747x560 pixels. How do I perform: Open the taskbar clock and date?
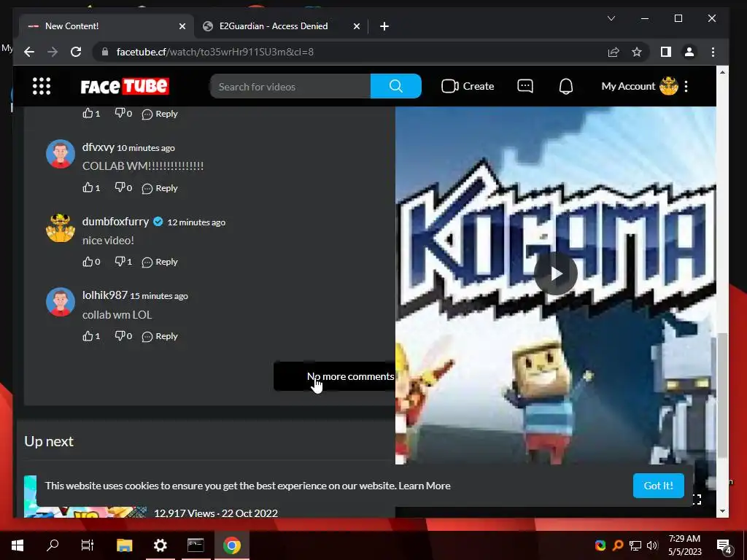tap(684, 545)
